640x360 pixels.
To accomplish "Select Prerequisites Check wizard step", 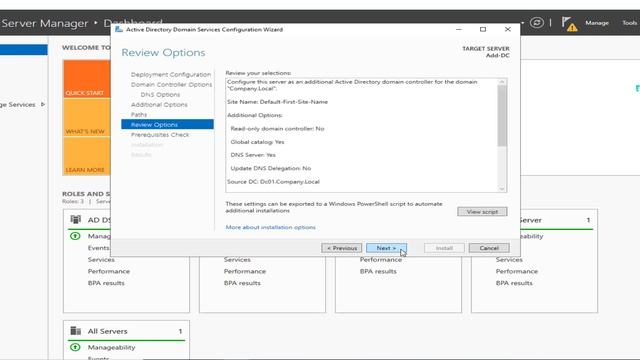I will point(160,135).
